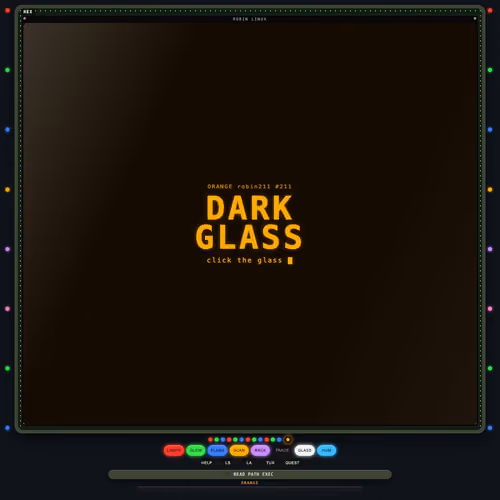Screen dimensions: 500x500
Task: Toggle the green GLOW pill
Action: click(x=196, y=450)
